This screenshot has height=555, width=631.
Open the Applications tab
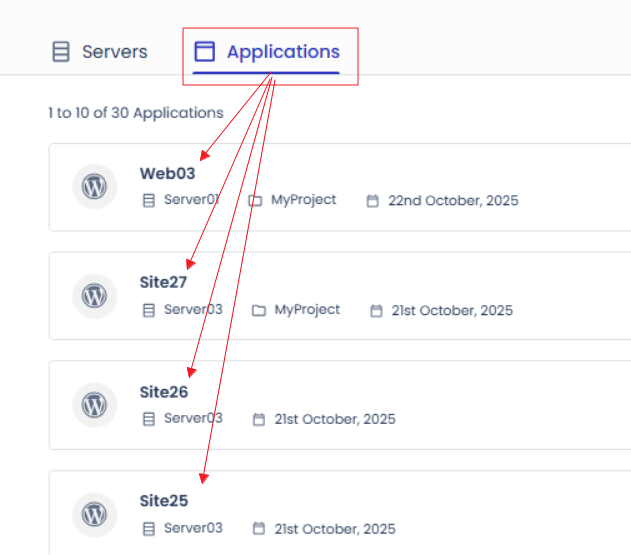coord(282,52)
